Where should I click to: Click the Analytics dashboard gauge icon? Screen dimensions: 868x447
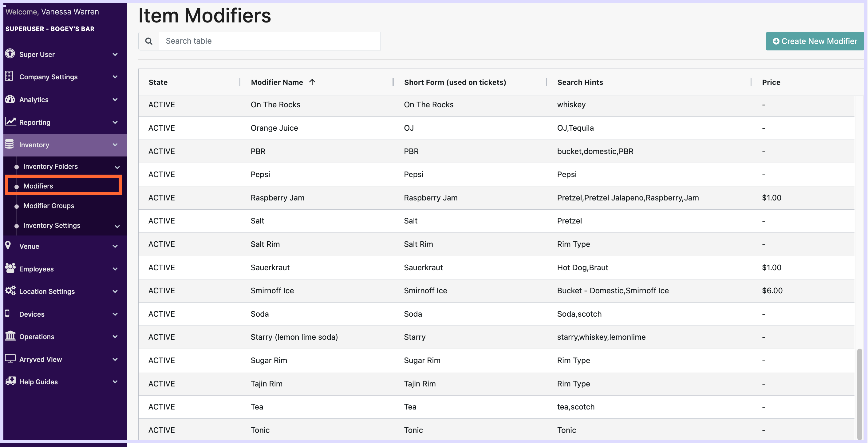(10, 99)
